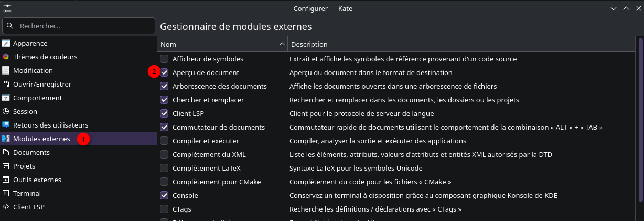Select the Ouvrir/Enregistrer floppy disk icon
The image size is (644, 221).
(x=6, y=85)
